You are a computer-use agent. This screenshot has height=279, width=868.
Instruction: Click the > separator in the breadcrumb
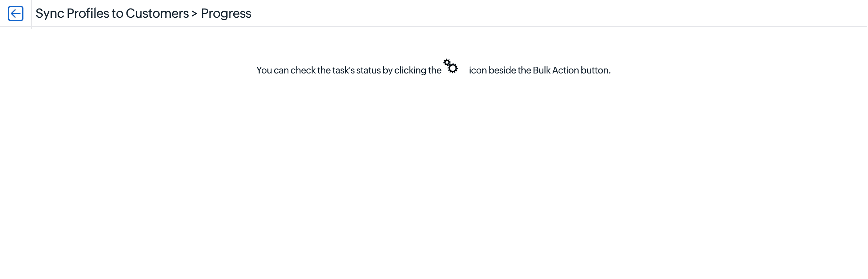click(194, 14)
